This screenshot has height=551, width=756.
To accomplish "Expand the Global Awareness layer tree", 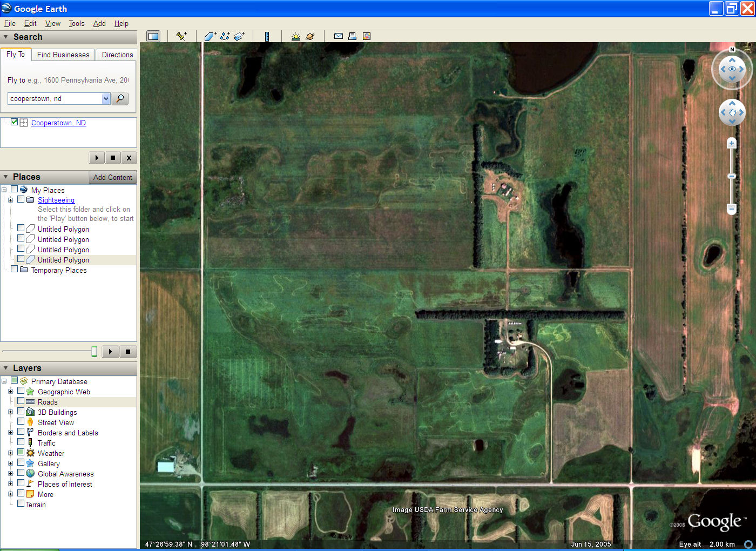I will pyautogui.click(x=10, y=473).
